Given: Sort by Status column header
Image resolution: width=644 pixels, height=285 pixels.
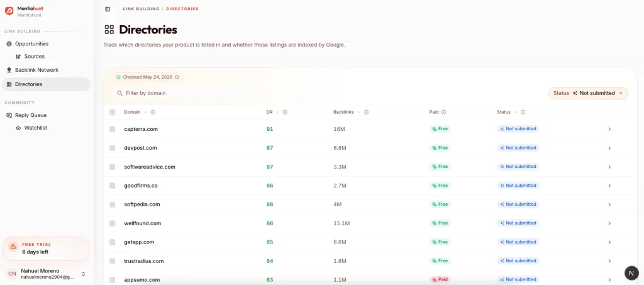Looking at the screenshot, I should 508,112.
